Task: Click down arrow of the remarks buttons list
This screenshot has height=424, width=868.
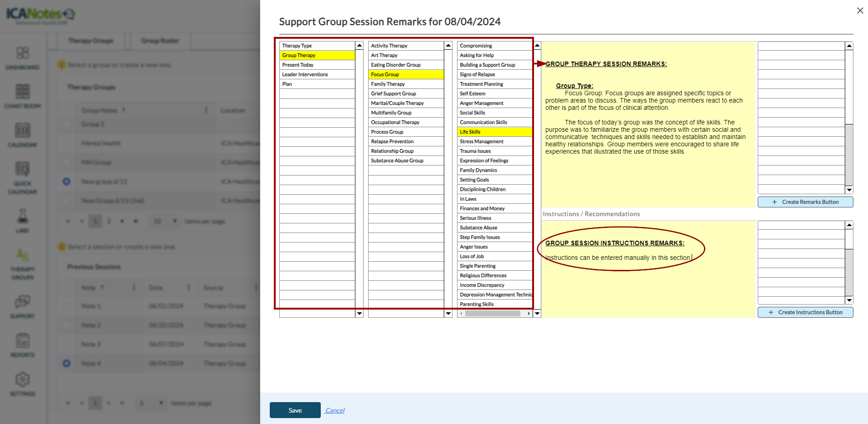Action: [849, 190]
